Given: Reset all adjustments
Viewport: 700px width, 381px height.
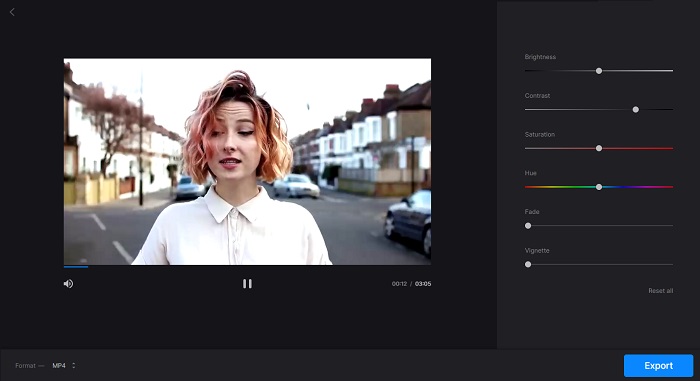Looking at the screenshot, I should coord(660,291).
